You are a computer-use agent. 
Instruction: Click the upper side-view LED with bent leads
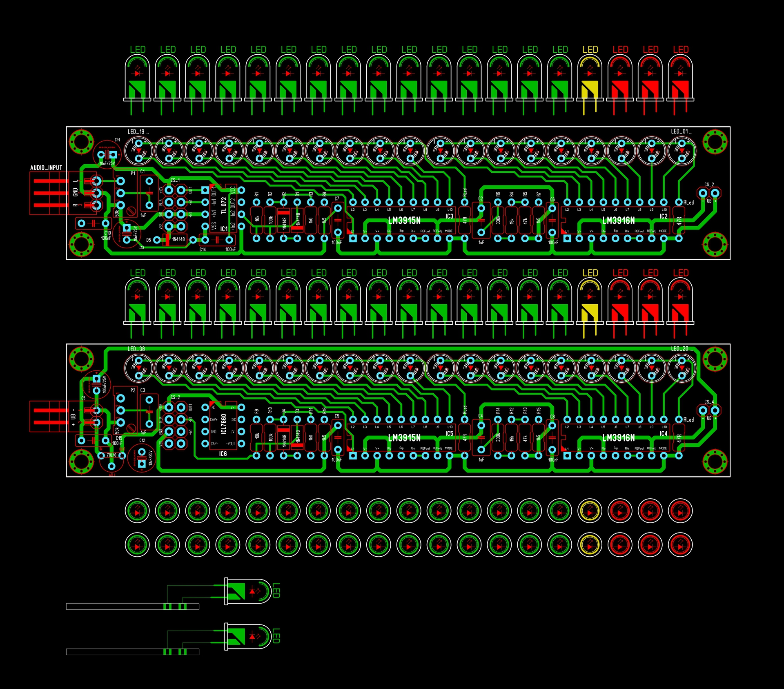pos(247,591)
